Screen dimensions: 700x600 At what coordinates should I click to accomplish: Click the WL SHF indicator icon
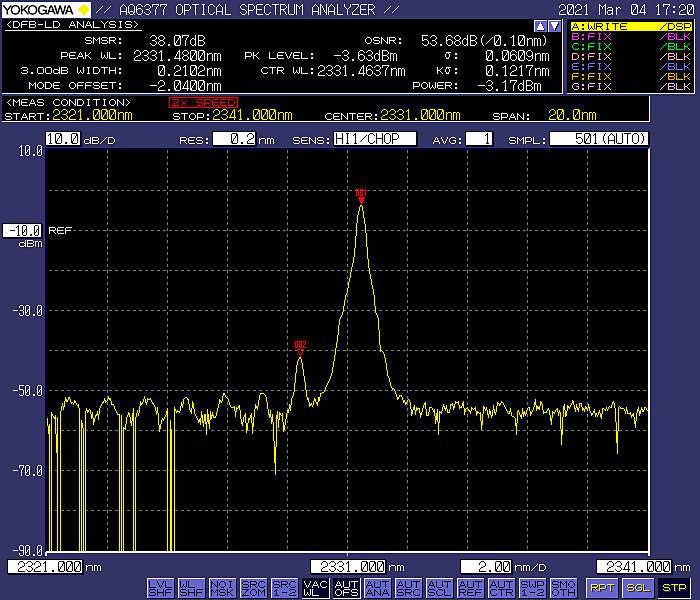tap(191, 587)
